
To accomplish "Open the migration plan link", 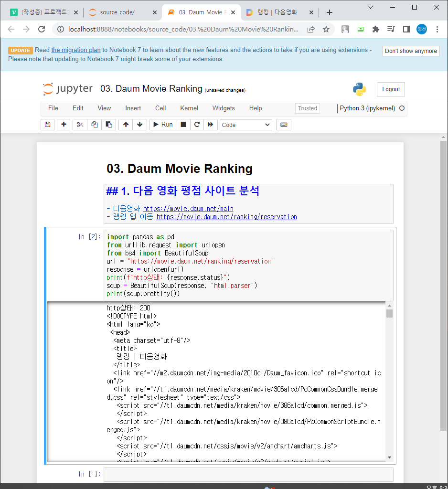I will [76, 50].
